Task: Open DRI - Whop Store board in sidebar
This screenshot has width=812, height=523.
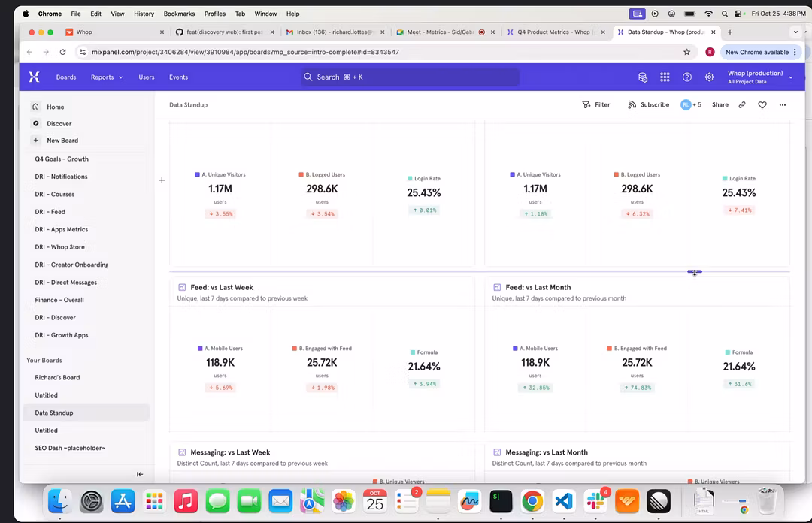Action: pos(59,247)
